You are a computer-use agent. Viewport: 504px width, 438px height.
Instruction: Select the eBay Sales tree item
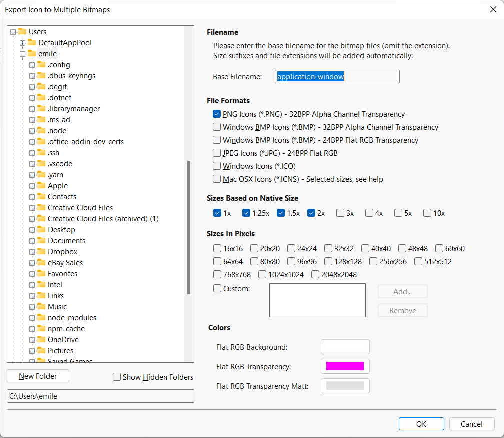pyautogui.click(x=65, y=263)
